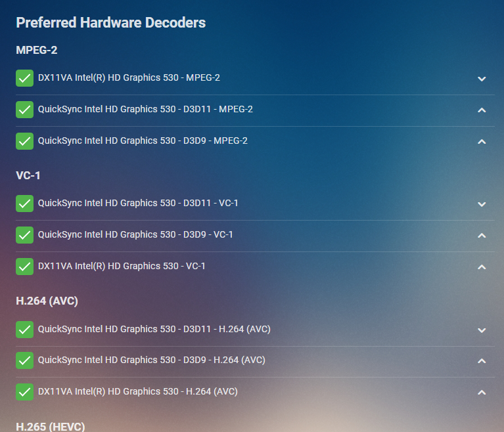Viewport: 504px width, 432px height.
Task: Toggle QuickSync D3D9 H.264 (AVC) checkbox
Action: click(x=24, y=360)
